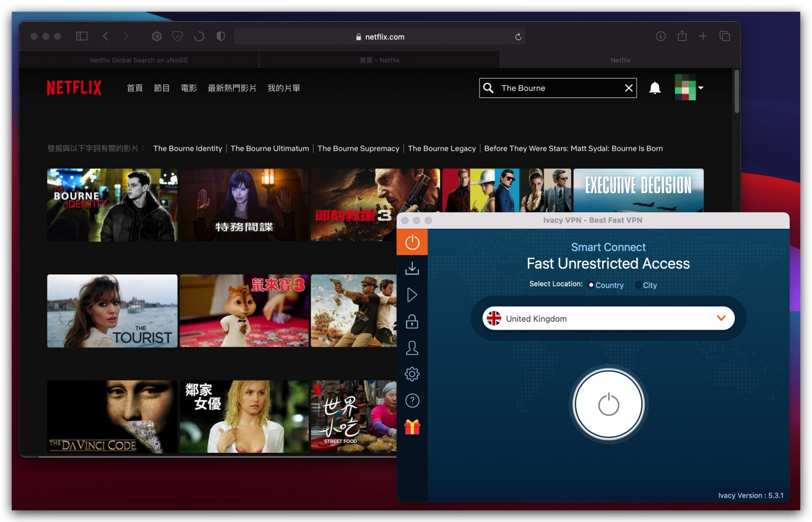
Task: Go to Netflix 我的片單 menu item
Action: 284,88
